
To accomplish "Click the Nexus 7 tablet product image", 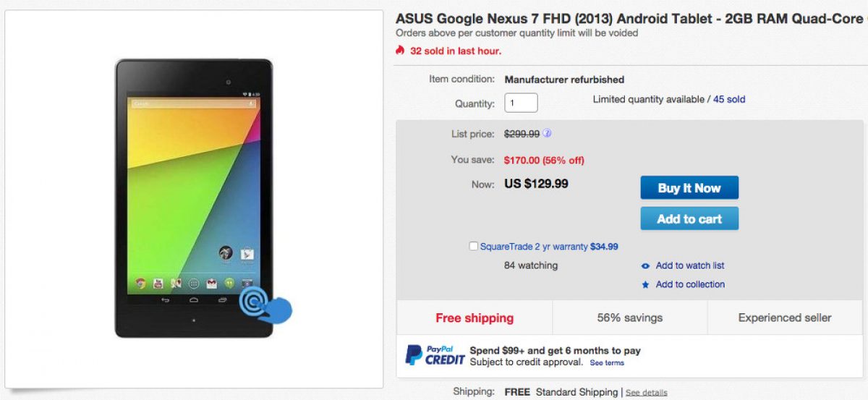I will click(x=194, y=197).
